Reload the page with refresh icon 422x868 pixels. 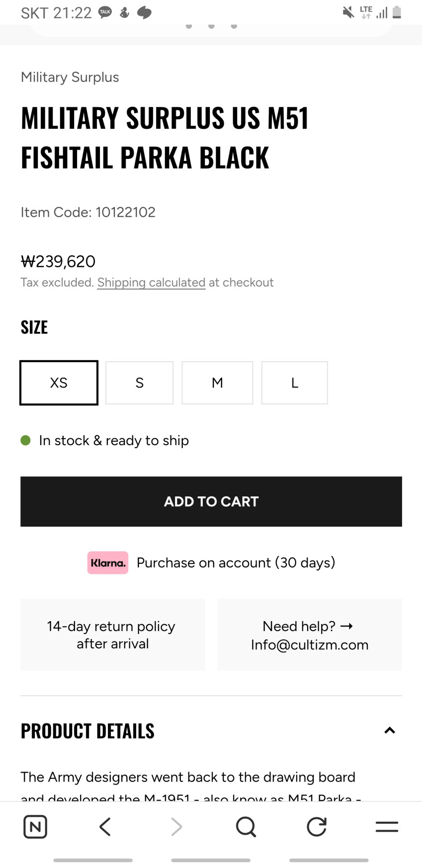click(x=316, y=827)
